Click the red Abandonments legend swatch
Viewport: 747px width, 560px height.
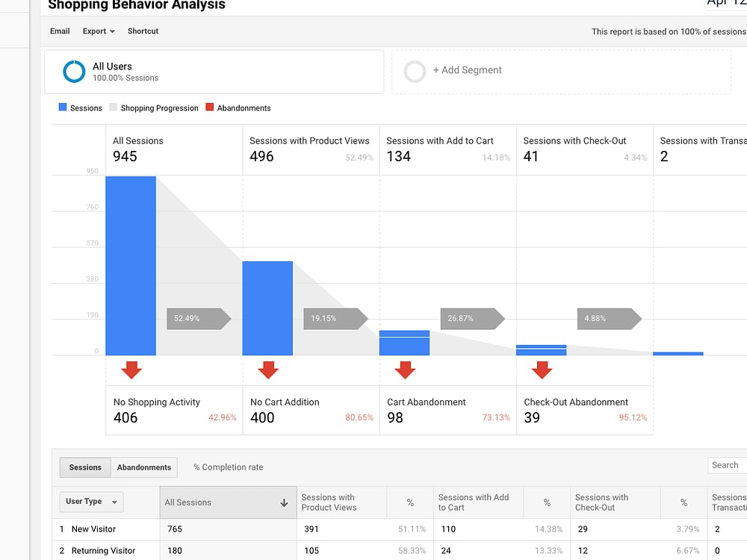[x=209, y=107]
